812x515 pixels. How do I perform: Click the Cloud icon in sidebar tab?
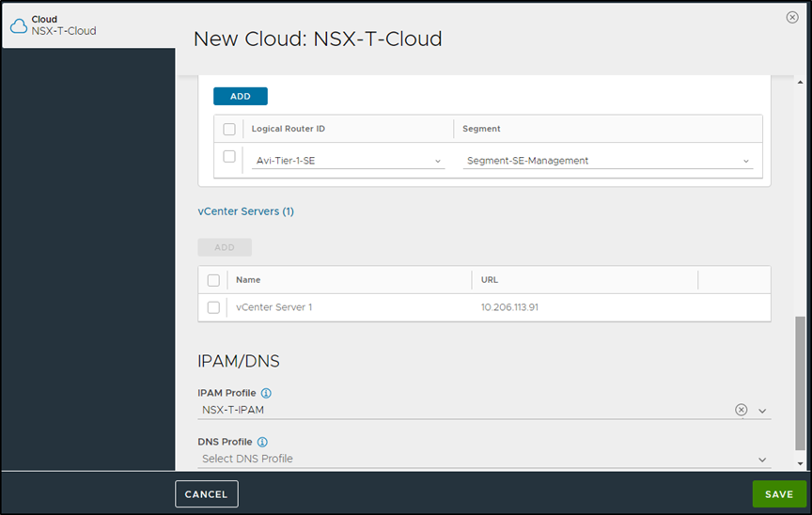coord(19,25)
